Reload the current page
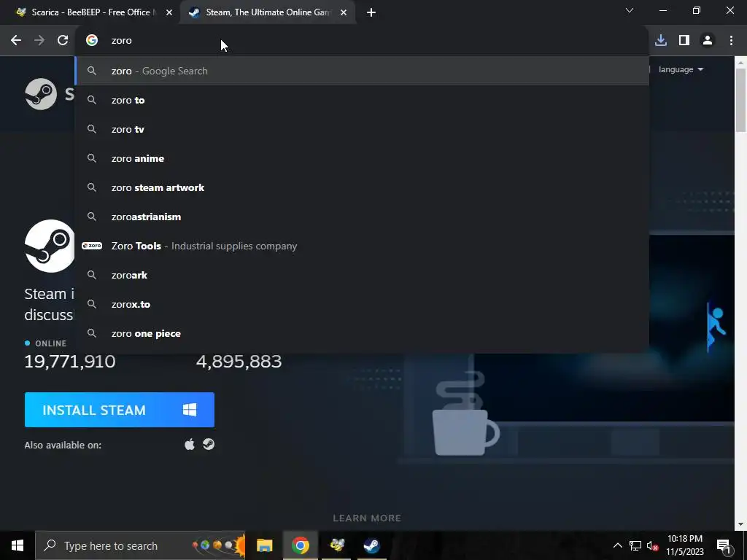Viewport: 747px width, 560px height. click(x=63, y=41)
